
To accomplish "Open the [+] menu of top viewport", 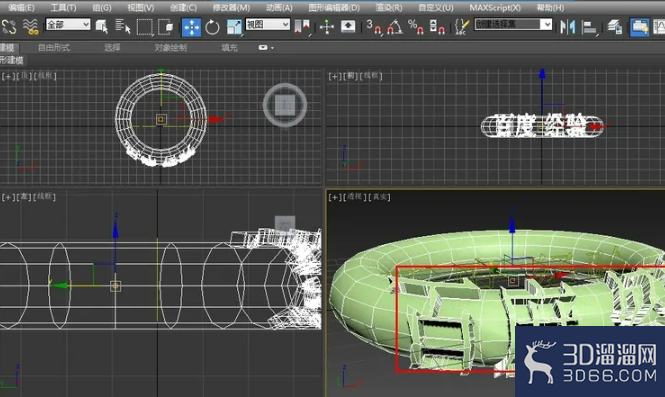I will coord(8,76).
